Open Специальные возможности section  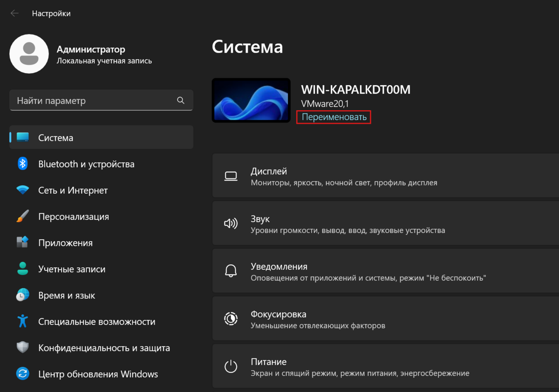[96, 322]
